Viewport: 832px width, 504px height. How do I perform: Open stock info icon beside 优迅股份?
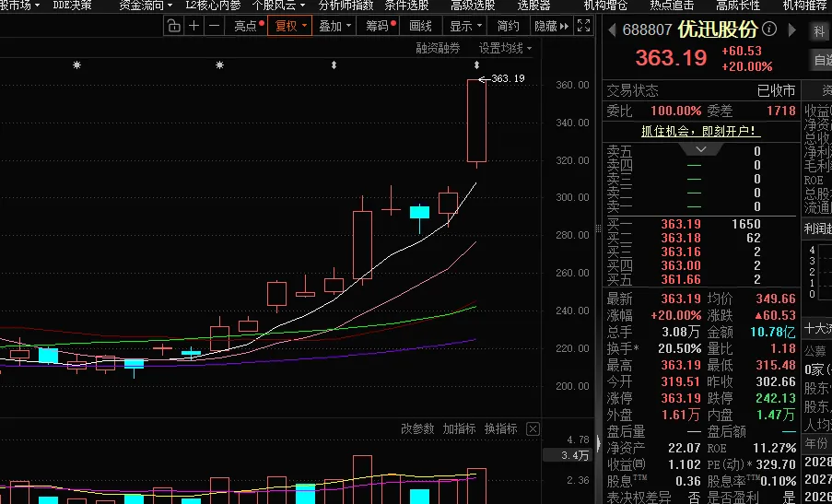[x=769, y=29]
